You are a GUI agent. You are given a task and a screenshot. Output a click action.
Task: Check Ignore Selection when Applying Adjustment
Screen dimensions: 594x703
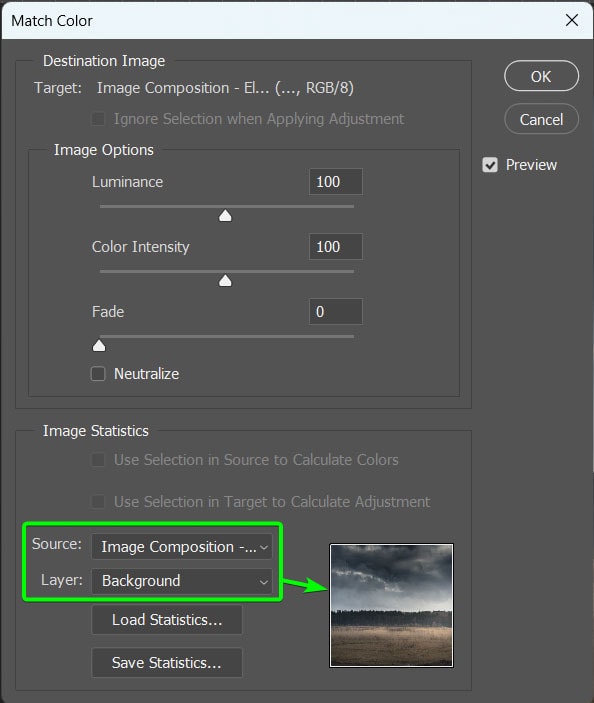coord(98,119)
